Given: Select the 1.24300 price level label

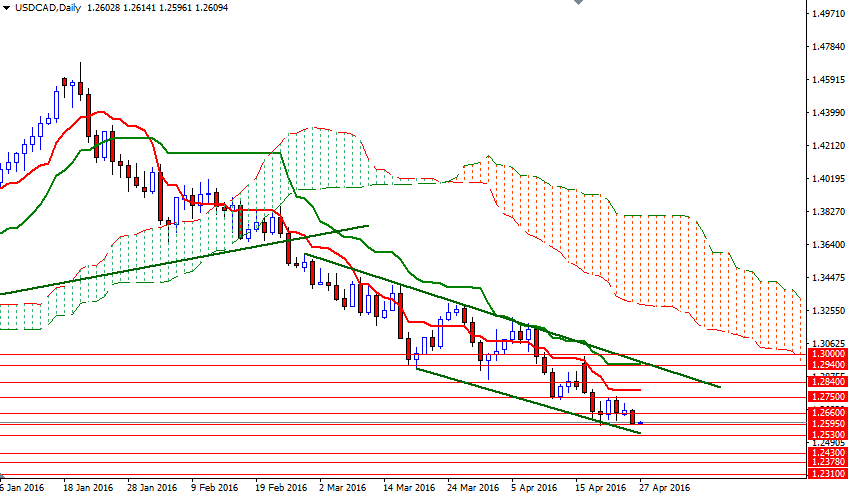Looking at the screenshot, I should (827, 453).
